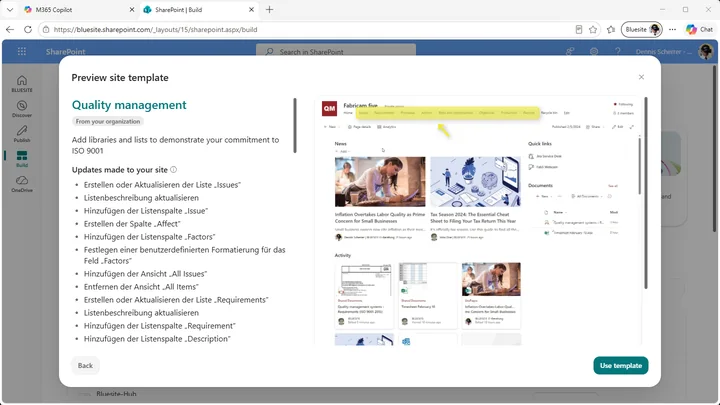This screenshot has height=405, width=720.
Task: Expand the tab search dropdown arrow
Action: click(x=10, y=10)
